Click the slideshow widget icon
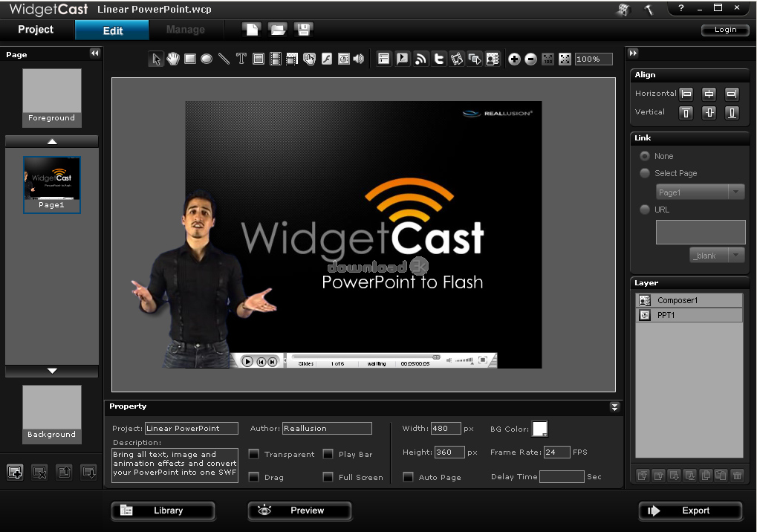757x532 pixels. 475,59
